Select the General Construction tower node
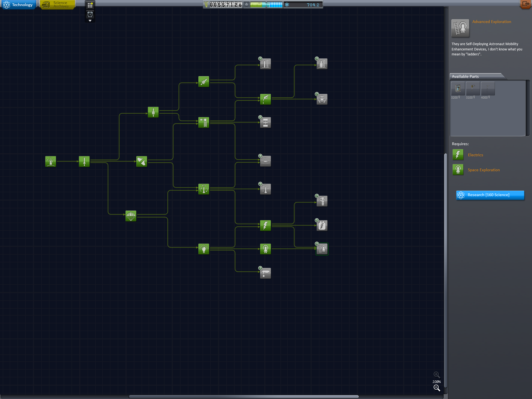 [204, 122]
